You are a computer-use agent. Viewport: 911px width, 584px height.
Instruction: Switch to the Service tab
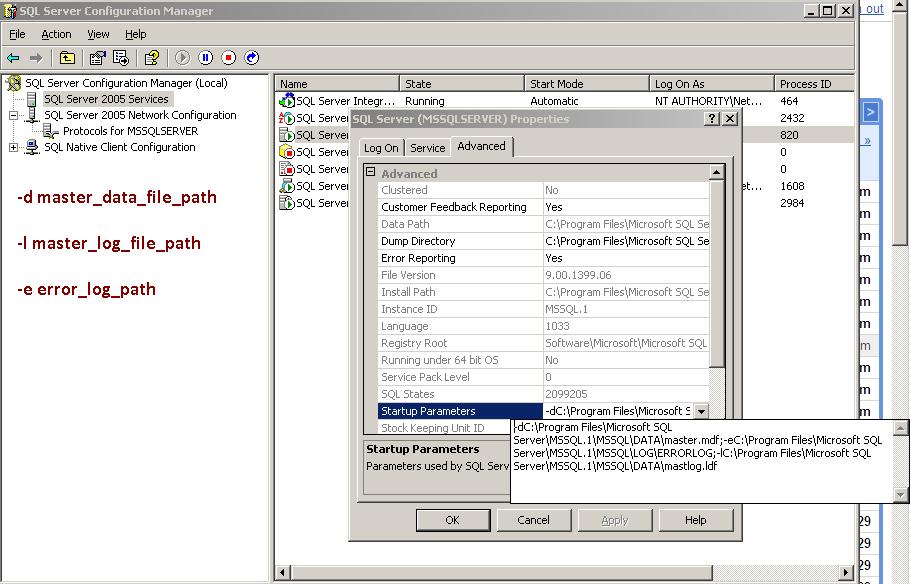427,148
